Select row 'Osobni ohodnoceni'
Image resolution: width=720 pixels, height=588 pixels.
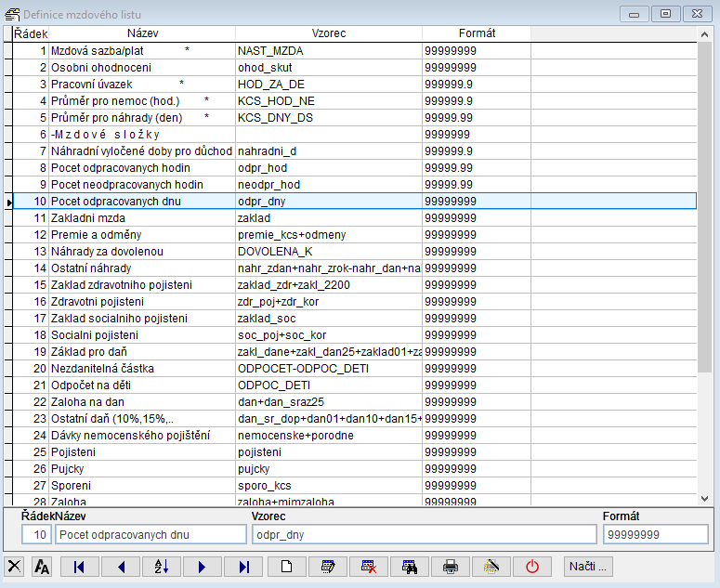(355, 68)
